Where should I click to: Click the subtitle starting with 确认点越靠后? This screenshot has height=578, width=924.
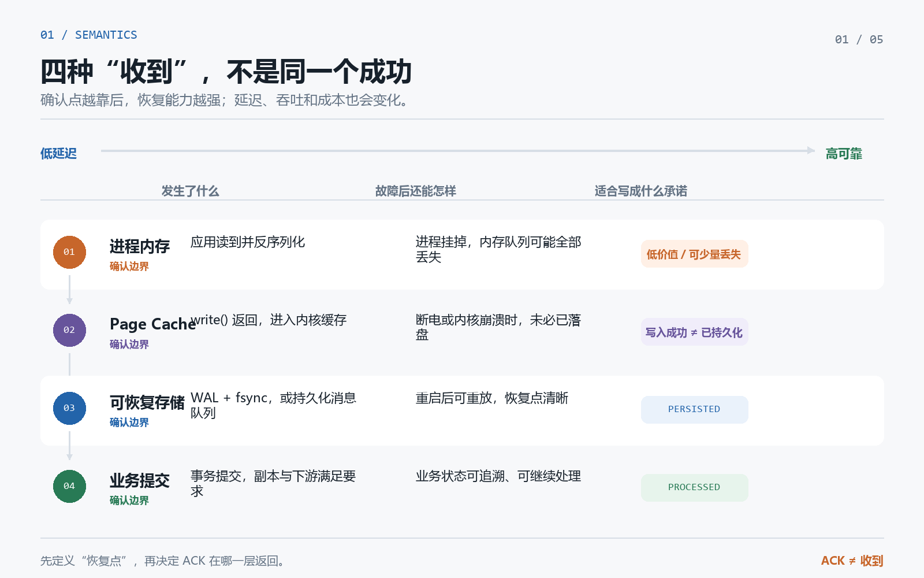(x=226, y=100)
